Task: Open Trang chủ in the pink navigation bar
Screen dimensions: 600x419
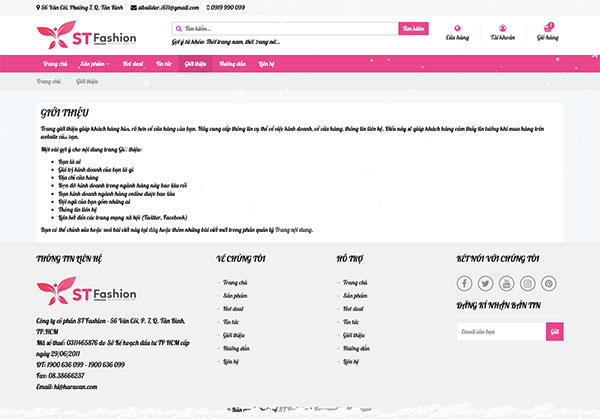Action: 55,64
